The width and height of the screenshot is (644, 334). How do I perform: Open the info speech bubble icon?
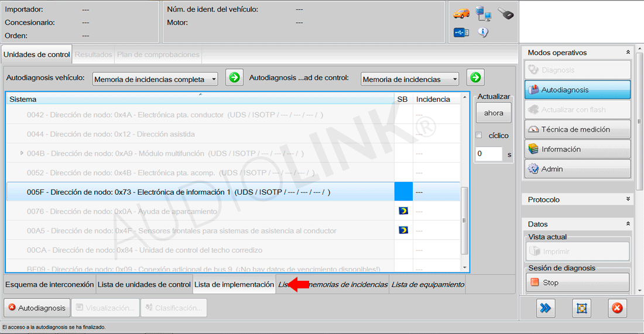(x=483, y=33)
